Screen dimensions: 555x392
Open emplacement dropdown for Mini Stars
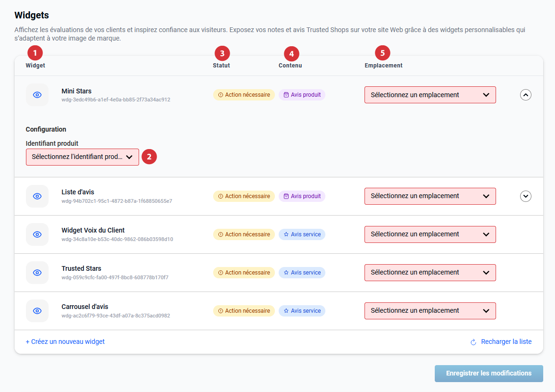tap(430, 95)
